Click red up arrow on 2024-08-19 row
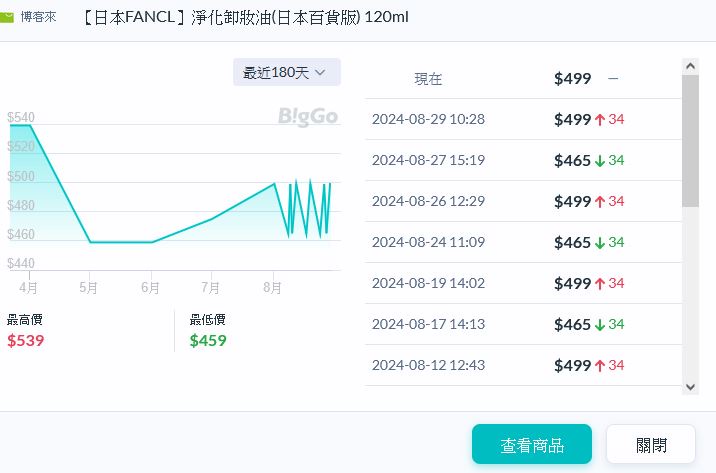The width and height of the screenshot is (716, 473). pos(600,283)
